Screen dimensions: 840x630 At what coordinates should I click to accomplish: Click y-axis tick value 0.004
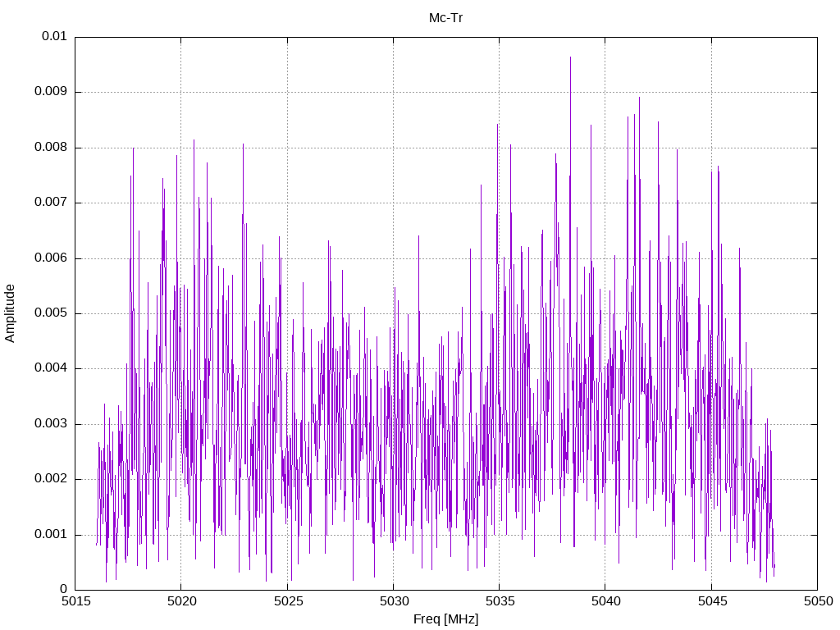(51, 368)
